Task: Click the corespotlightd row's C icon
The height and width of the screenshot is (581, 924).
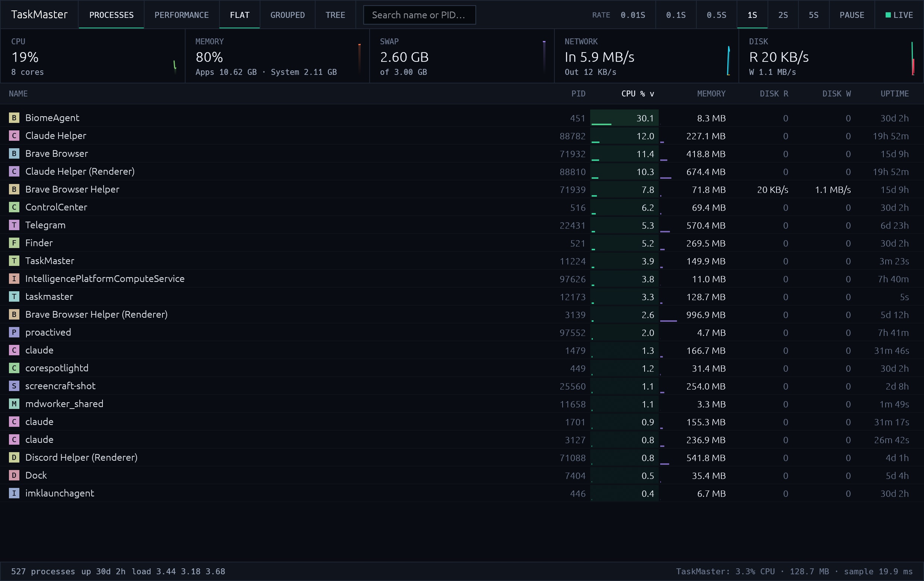Action: [x=14, y=368]
